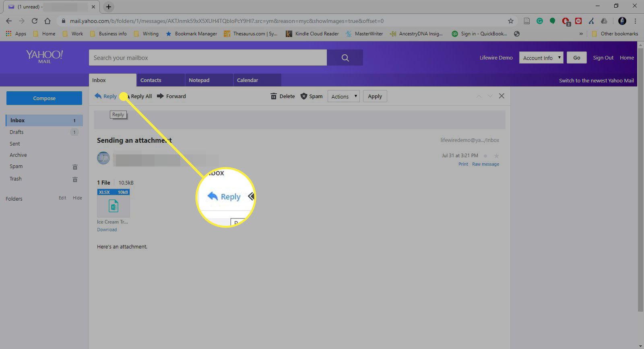Click the Raw message link
Screen dimensions: 644x349
485,164
